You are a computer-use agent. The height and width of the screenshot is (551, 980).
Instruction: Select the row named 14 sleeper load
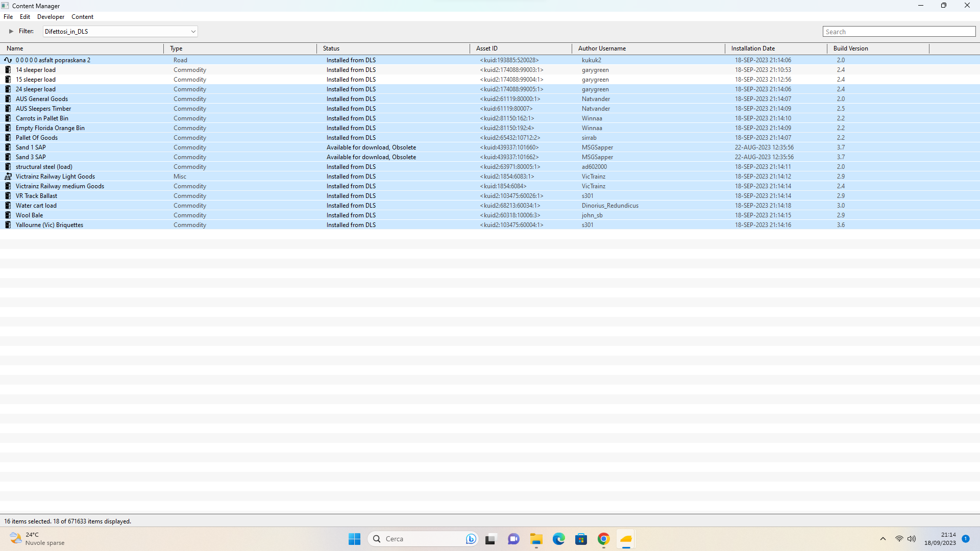tap(490, 70)
